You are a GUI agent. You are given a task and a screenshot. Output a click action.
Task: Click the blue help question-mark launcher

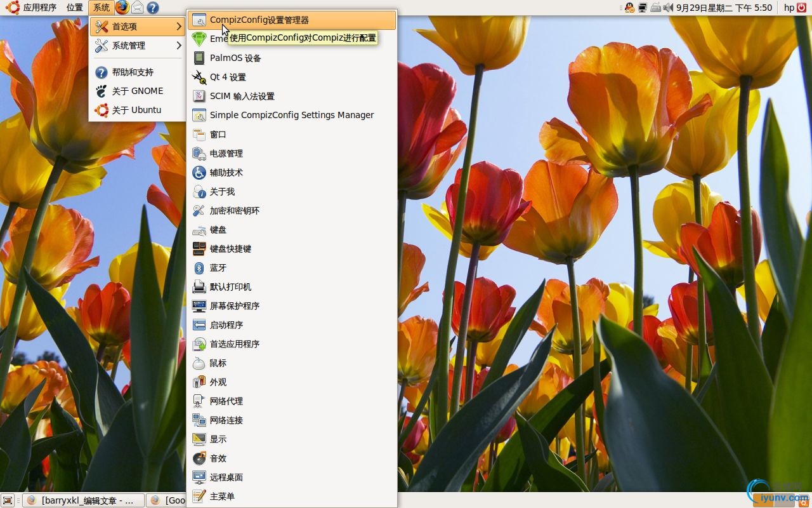(152, 8)
